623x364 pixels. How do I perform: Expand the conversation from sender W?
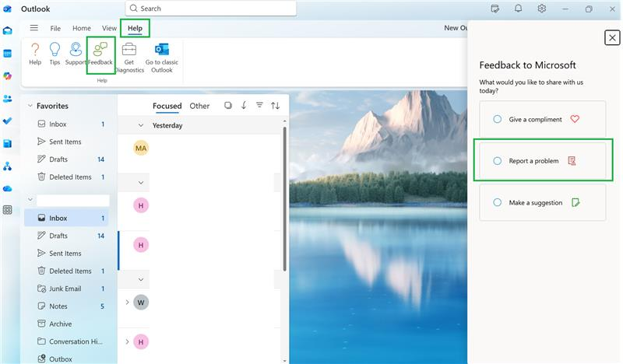(x=127, y=303)
